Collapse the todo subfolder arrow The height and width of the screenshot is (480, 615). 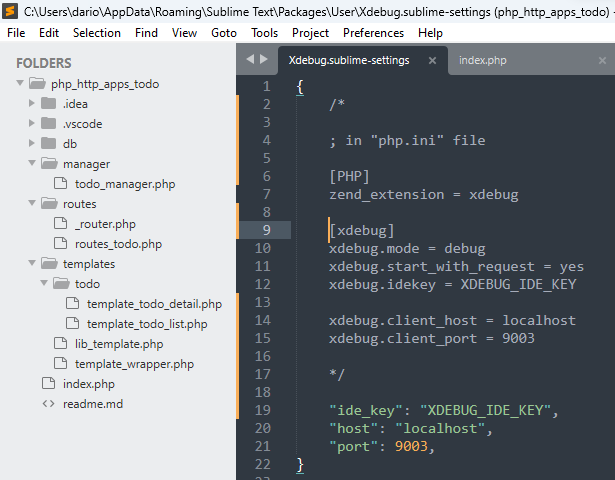tap(44, 283)
